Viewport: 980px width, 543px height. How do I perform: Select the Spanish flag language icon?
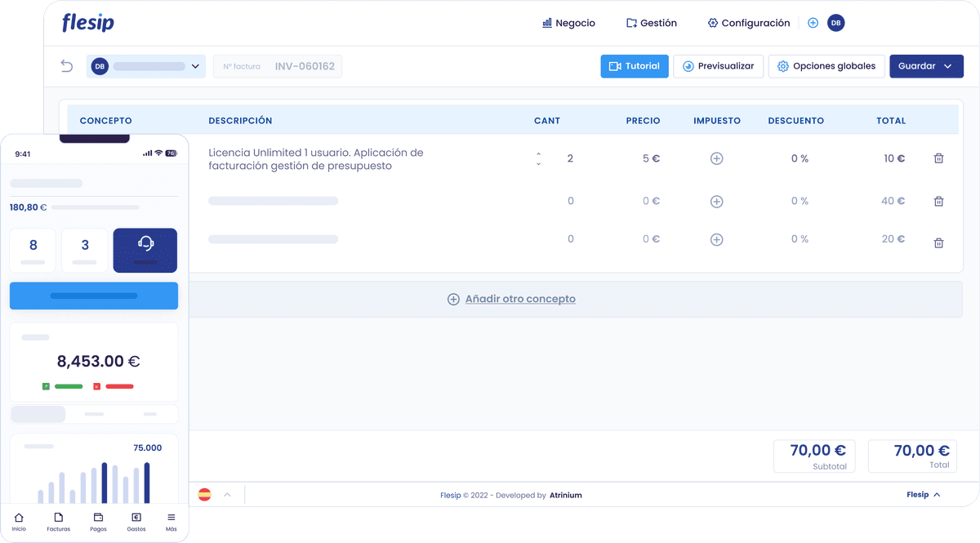point(203,494)
